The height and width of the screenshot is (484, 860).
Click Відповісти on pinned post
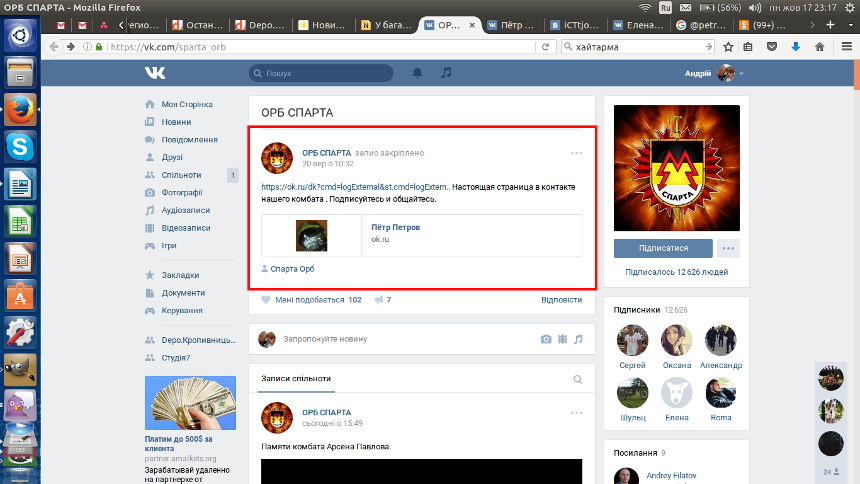point(561,300)
